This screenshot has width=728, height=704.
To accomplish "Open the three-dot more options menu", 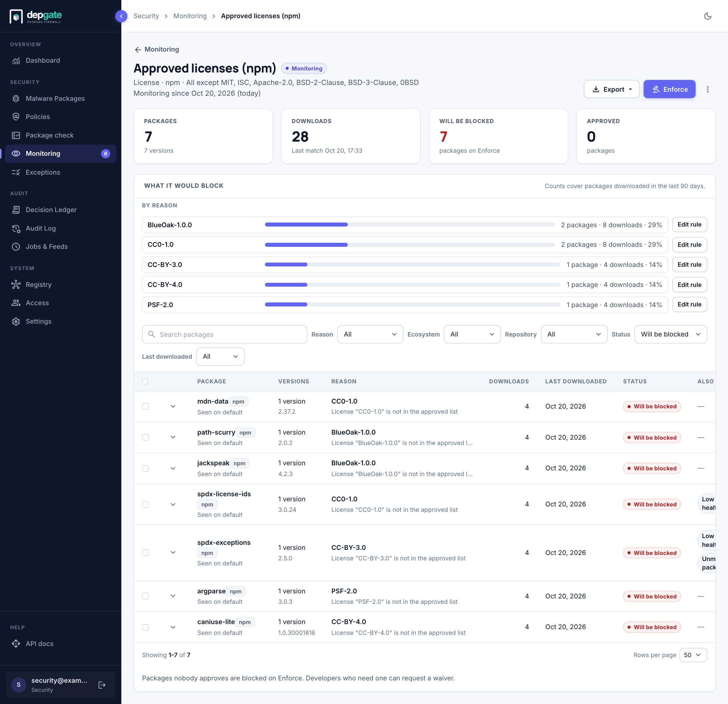I will (707, 89).
